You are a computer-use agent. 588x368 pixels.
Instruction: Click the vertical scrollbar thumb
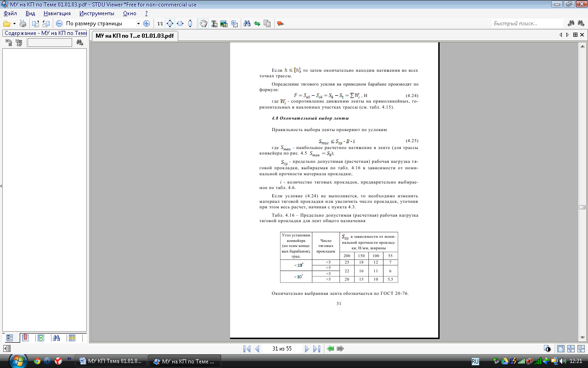[x=582, y=207]
